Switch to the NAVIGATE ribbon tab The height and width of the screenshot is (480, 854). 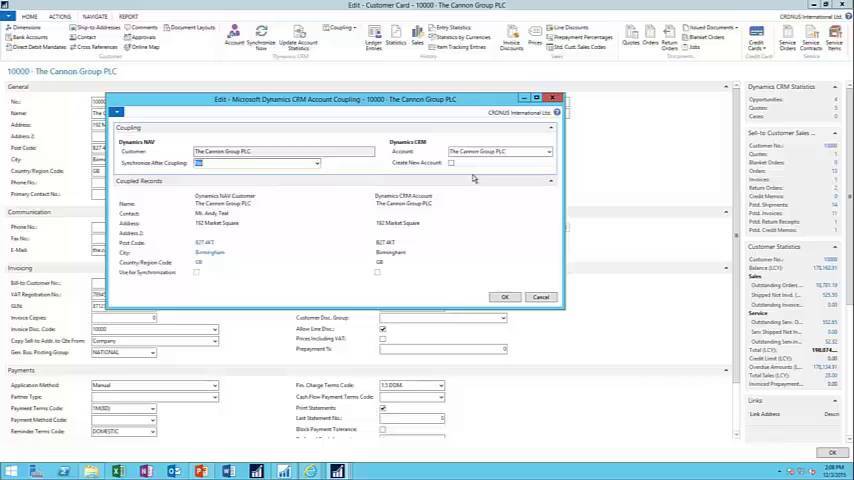[x=95, y=17]
